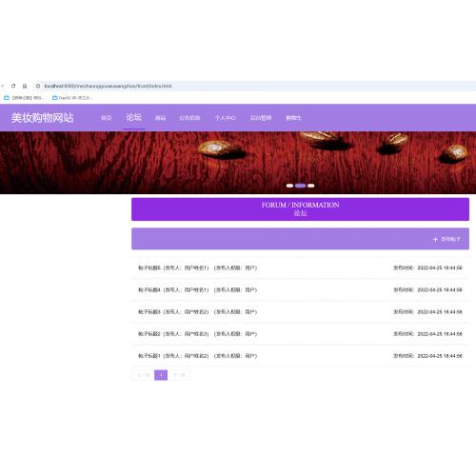Click the 美妆购物网站 site logo

[43, 118]
